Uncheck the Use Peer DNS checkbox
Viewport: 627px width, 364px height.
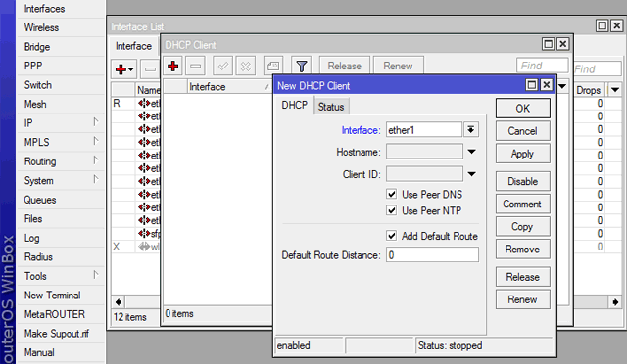[392, 194]
